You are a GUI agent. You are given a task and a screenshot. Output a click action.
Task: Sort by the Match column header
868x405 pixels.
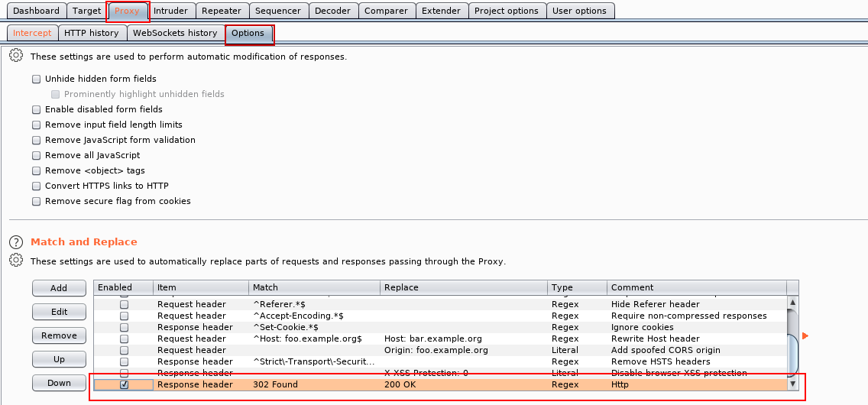pos(313,287)
